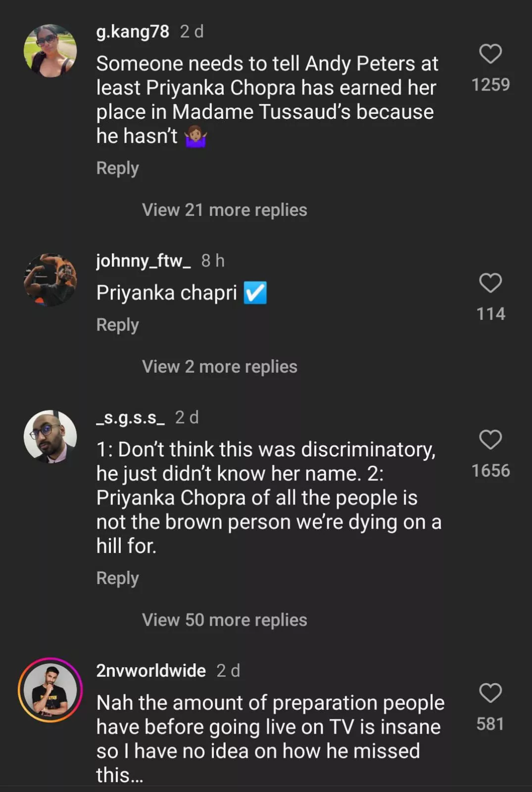View 2 more replies under johnny_ftw_

(x=219, y=367)
